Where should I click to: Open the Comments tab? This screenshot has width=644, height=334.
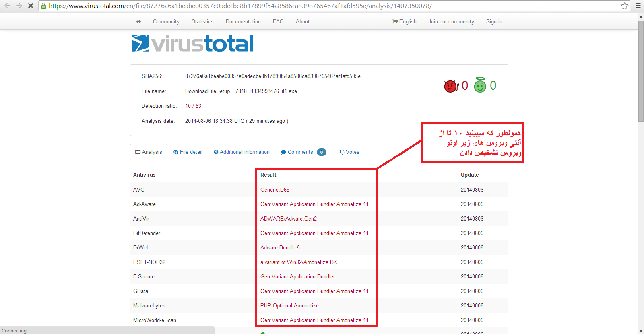pyautogui.click(x=300, y=152)
